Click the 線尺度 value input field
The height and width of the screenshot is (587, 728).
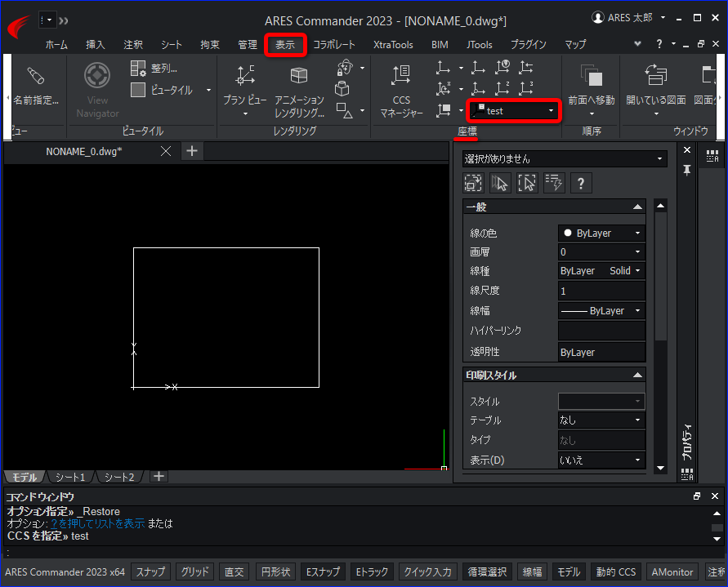pos(601,291)
